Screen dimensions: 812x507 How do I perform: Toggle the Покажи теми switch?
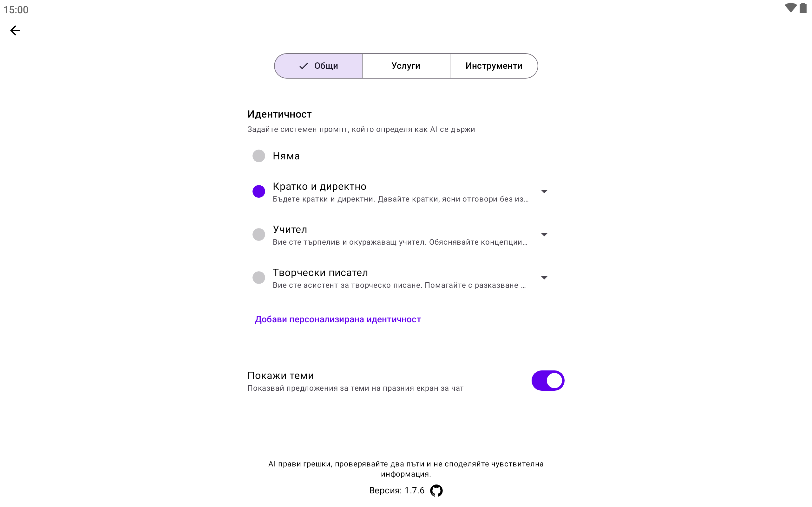click(547, 381)
